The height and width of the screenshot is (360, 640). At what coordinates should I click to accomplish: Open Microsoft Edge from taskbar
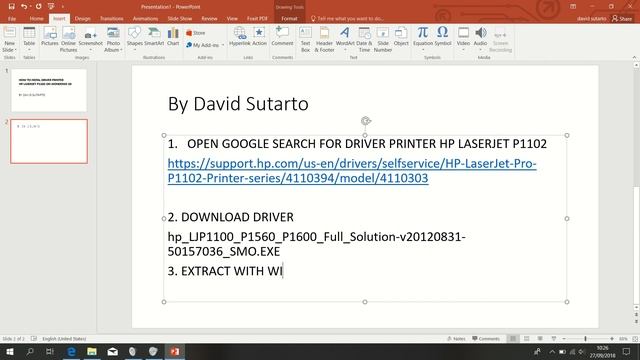point(71,351)
